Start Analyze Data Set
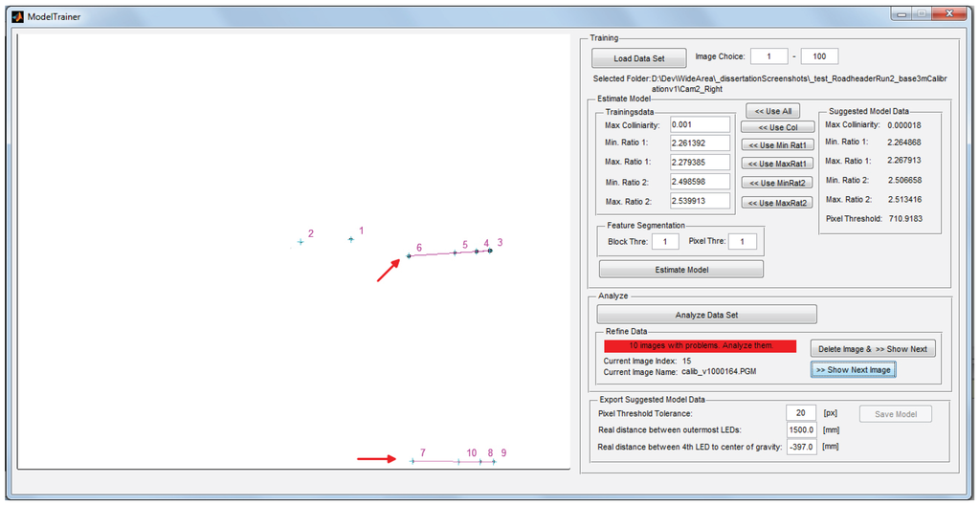The height and width of the screenshot is (505, 980). [x=706, y=315]
